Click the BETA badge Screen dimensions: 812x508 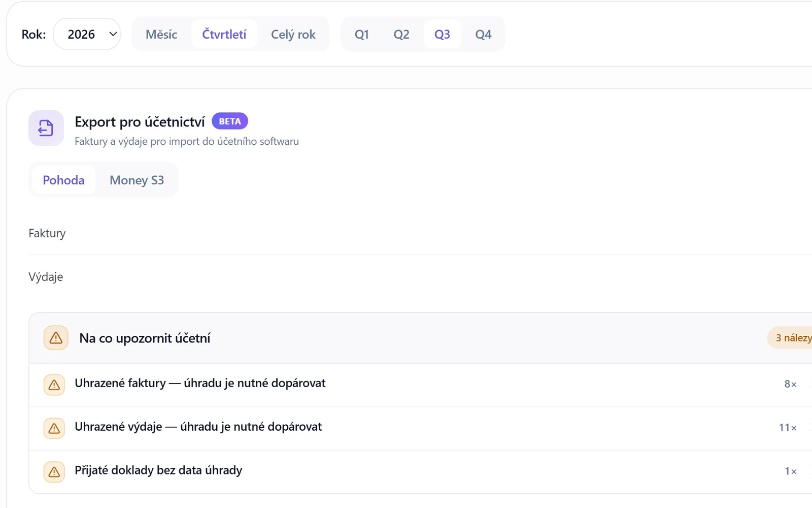tap(230, 121)
